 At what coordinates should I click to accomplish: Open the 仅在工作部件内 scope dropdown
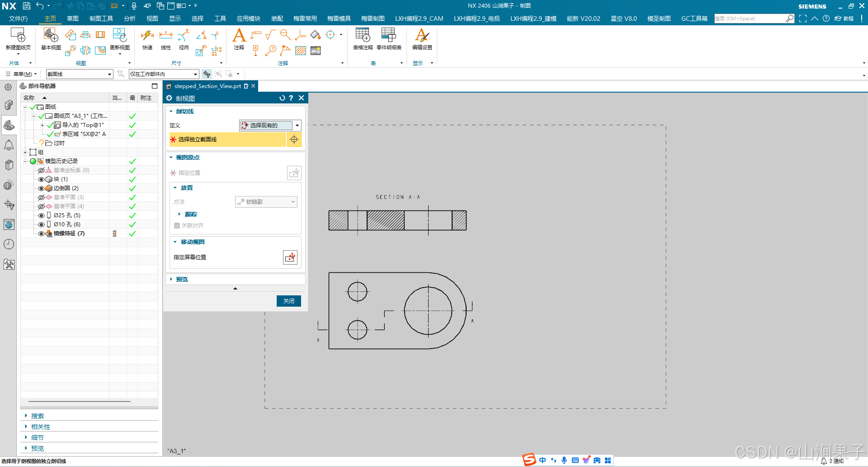point(164,74)
